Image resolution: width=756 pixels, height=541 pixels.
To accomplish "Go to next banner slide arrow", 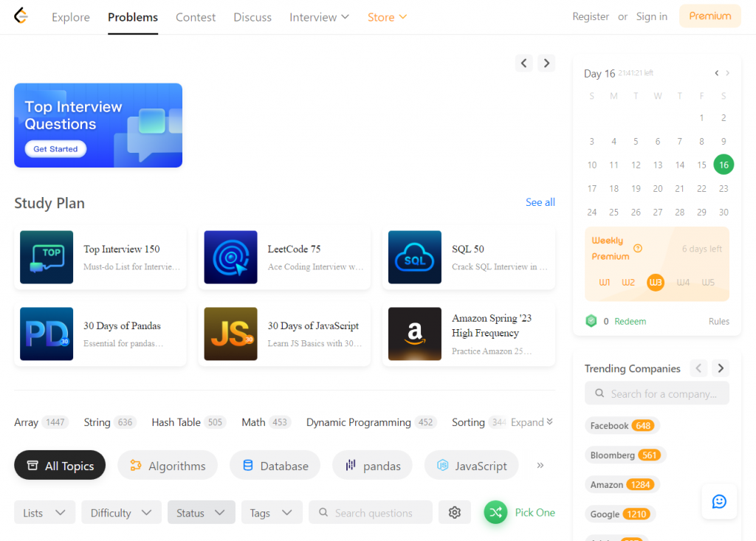I will [546, 63].
